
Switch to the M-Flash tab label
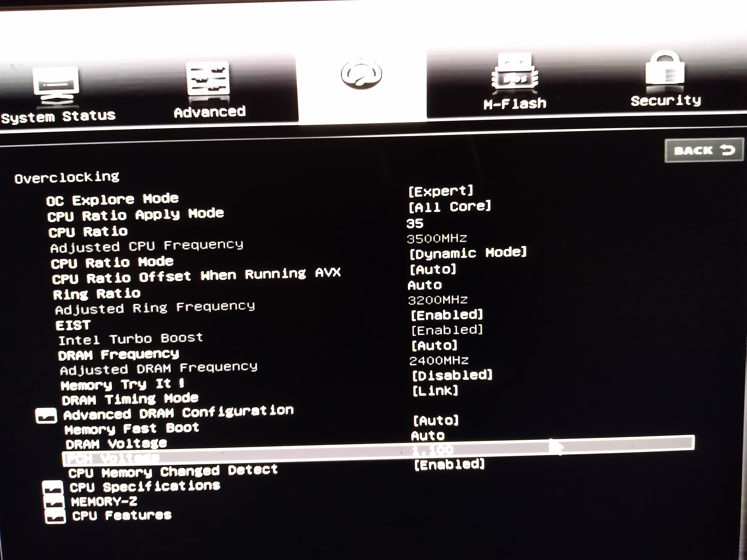(515, 104)
